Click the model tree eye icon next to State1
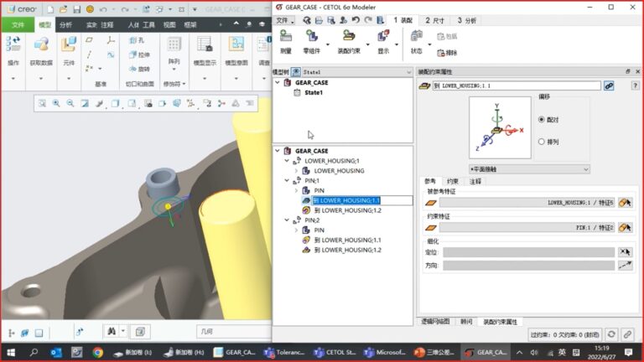 pos(296,72)
